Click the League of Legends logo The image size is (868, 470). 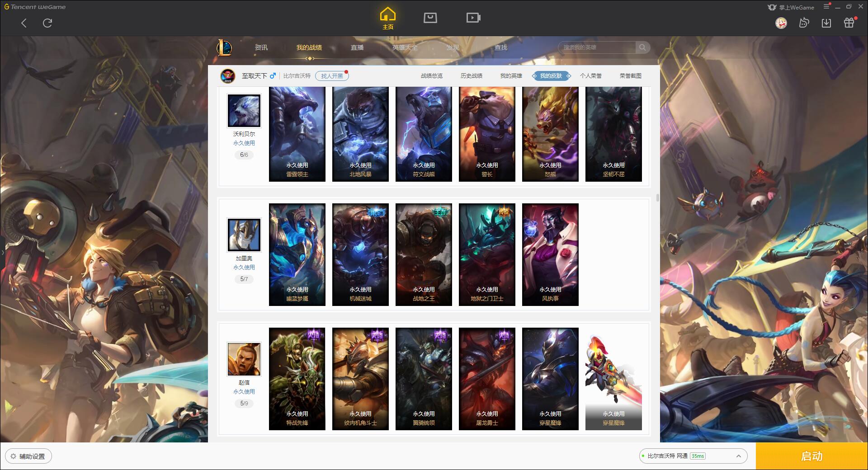(x=225, y=47)
